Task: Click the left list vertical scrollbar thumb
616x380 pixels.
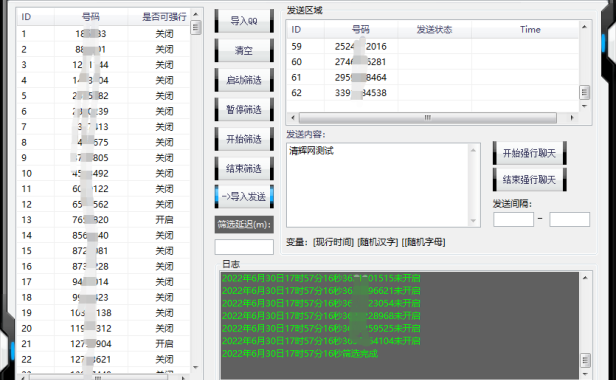Action: pos(196,28)
